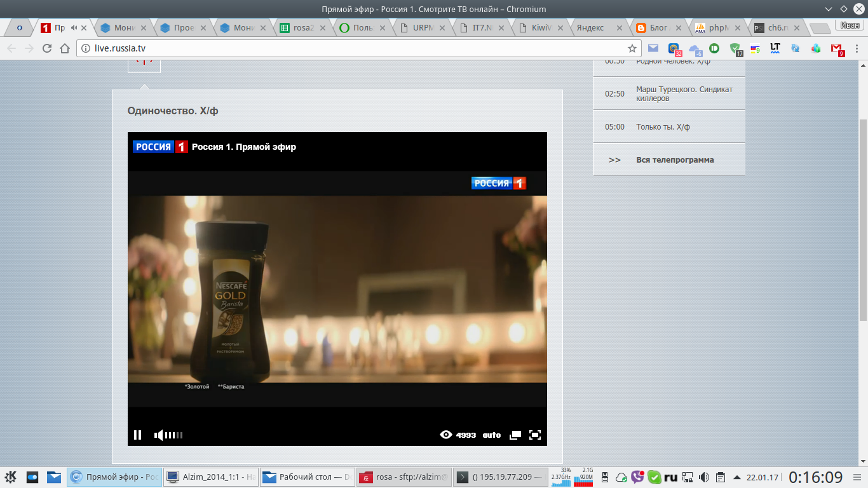Open the Viber icon in system tray
The image size is (868, 488).
tap(637, 477)
